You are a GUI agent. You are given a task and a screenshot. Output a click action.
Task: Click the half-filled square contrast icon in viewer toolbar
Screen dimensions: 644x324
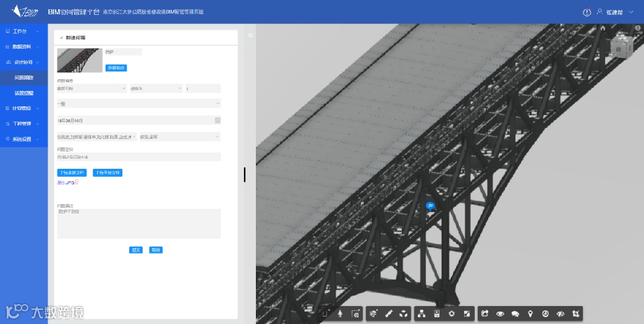(x=467, y=314)
